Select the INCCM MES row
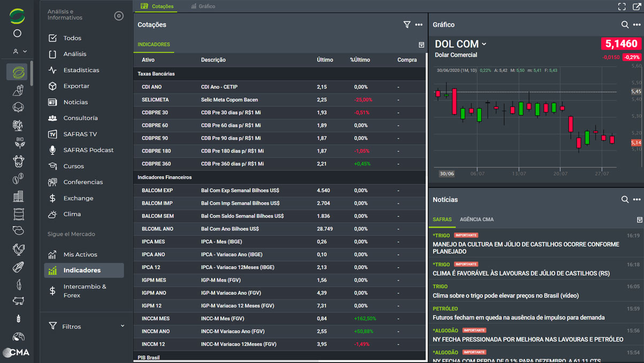The width and height of the screenshot is (644, 363). (x=280, y=319)
